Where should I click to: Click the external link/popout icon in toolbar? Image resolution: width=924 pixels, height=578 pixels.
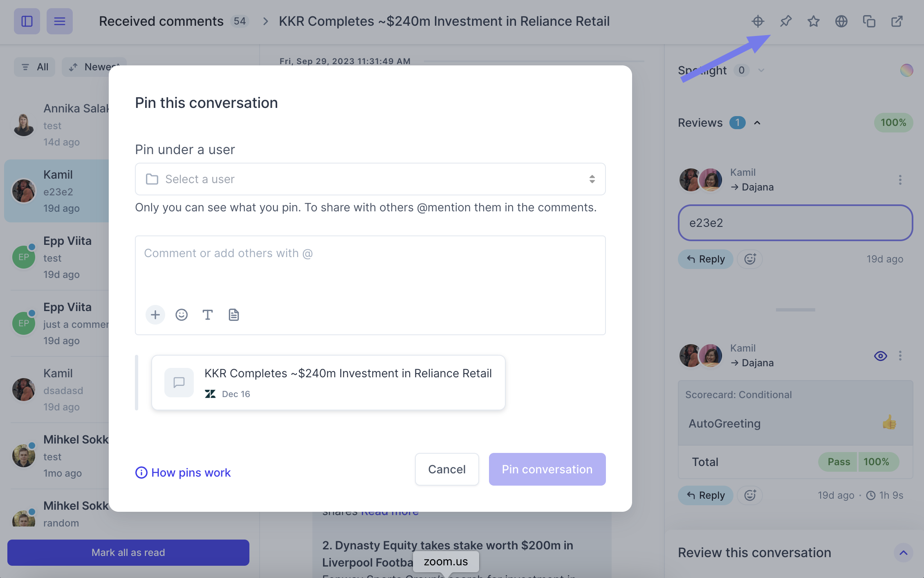tap(897, 21)
